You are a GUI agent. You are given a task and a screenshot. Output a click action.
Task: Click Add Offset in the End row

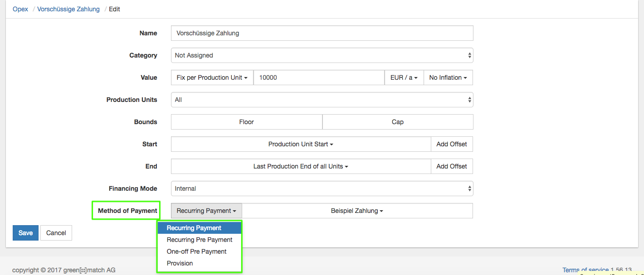(452, 166)
